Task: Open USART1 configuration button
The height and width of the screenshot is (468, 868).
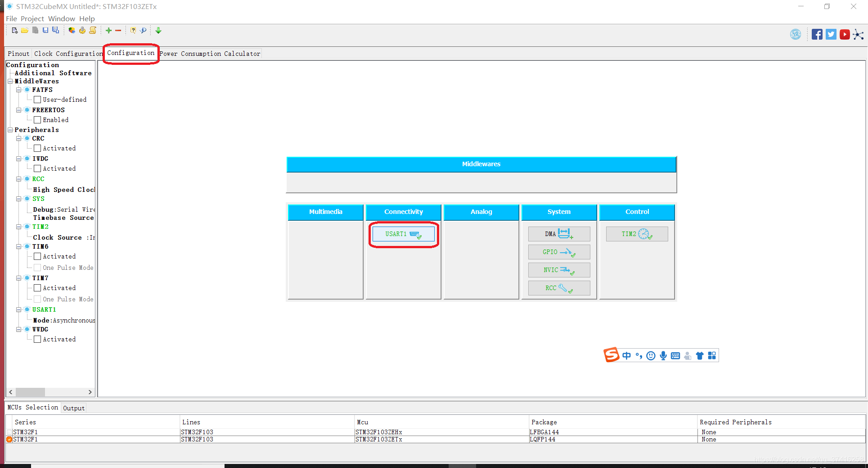Action: click(404, 234)
